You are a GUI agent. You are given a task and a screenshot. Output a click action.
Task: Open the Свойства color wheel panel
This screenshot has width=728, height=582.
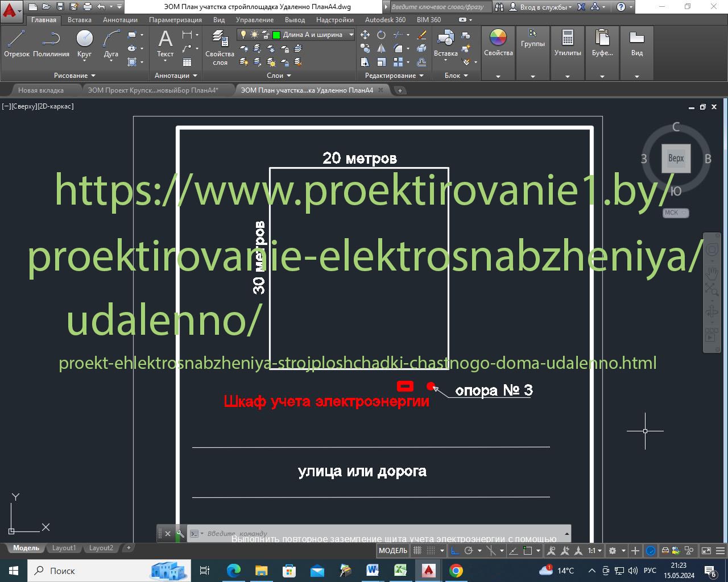click(498, 43)
